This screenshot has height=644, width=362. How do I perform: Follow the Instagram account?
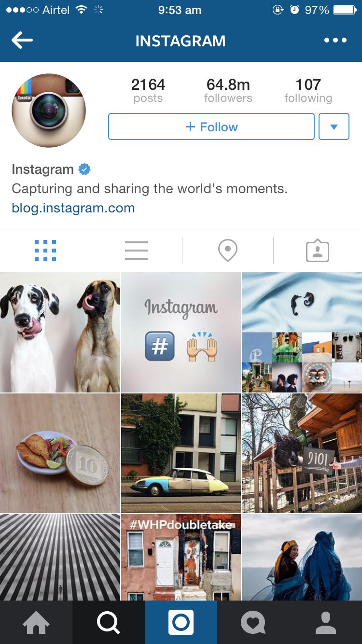click(211, 126)
